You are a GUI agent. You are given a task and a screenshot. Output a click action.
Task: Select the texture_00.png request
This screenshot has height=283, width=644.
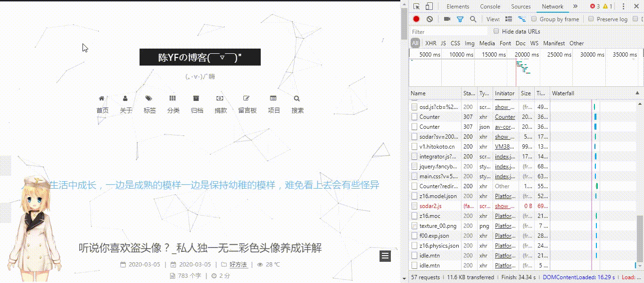coord(522,226)
